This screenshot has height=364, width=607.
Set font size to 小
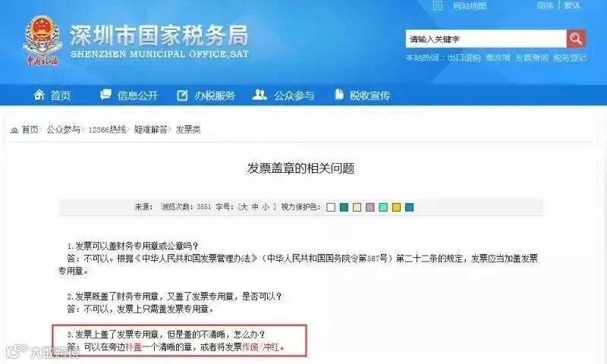(x=266, y=207)
